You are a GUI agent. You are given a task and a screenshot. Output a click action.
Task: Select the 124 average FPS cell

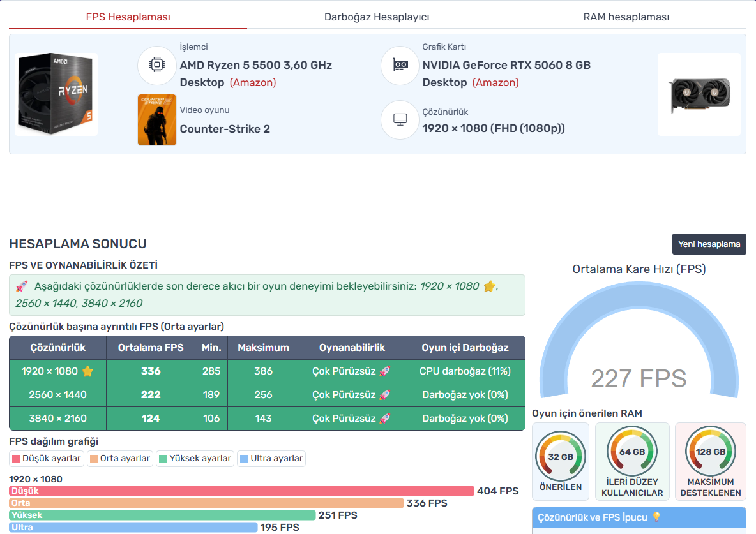[x=151, y=419]
